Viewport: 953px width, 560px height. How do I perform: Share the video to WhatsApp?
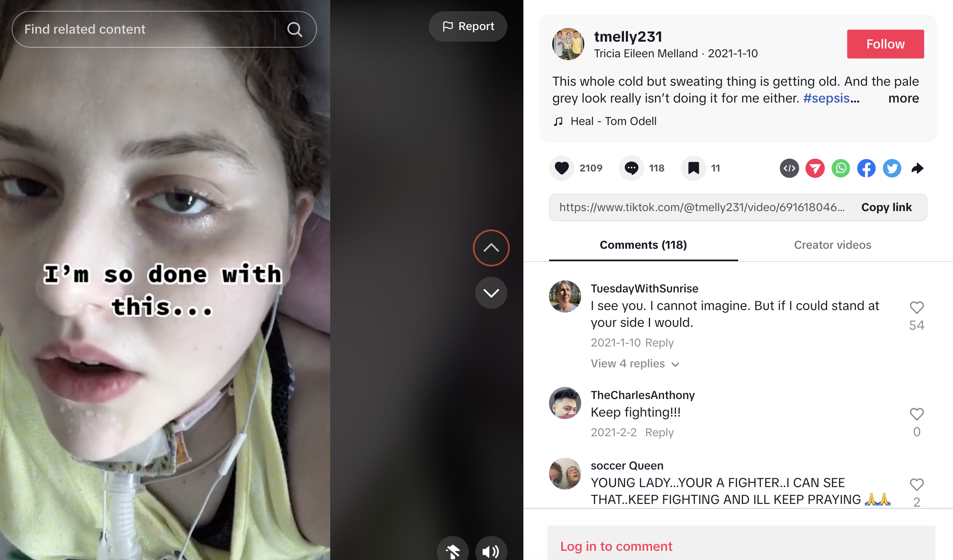[x=841, y=168]
